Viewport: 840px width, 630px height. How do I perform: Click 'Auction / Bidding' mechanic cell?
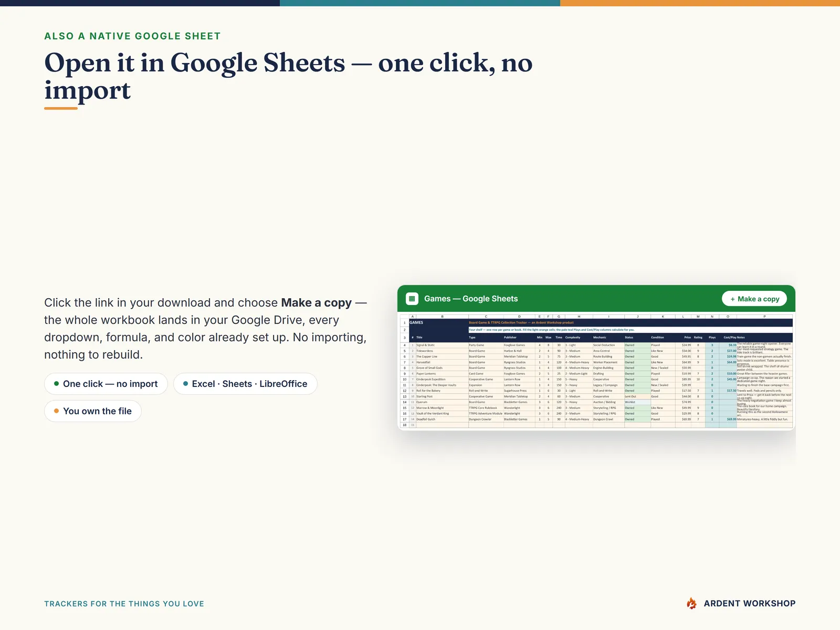pos(608,402)
